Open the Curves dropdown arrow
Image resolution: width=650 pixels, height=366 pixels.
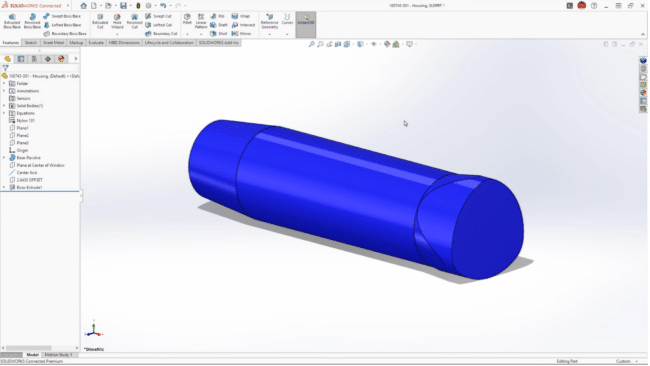point(287,34)
